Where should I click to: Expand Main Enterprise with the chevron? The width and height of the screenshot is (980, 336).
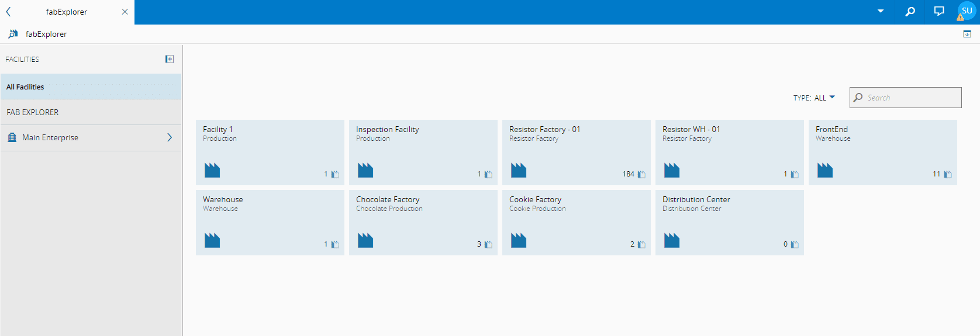pos(170,137)
